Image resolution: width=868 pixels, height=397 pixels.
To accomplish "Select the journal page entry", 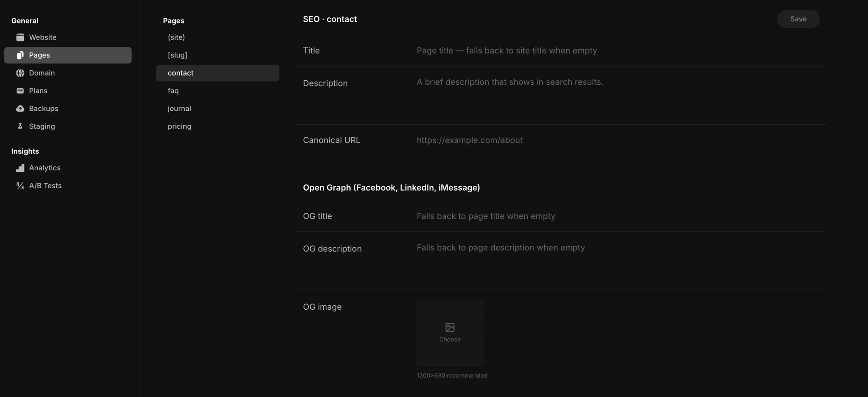I will coord(217,109).
